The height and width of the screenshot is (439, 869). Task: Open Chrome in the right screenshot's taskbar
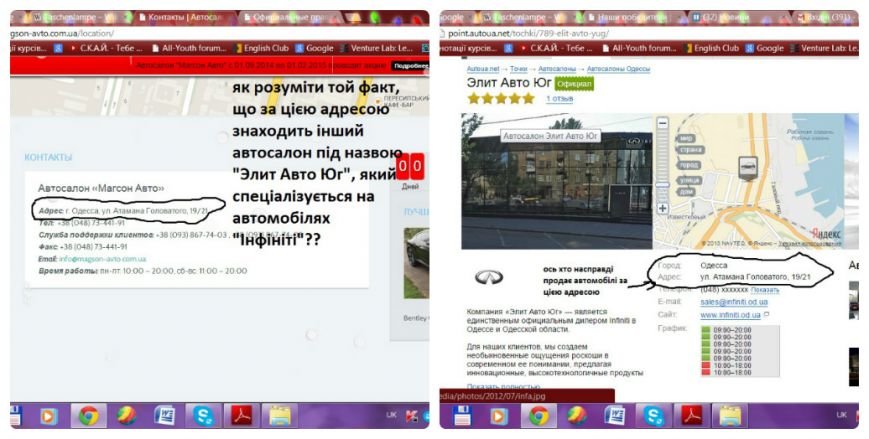click(539, 415)
